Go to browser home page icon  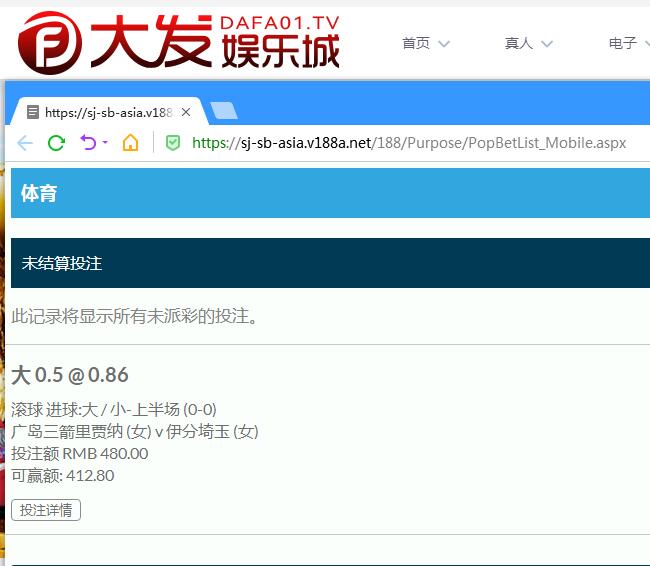pyautogui.click(x=130, y=143)
